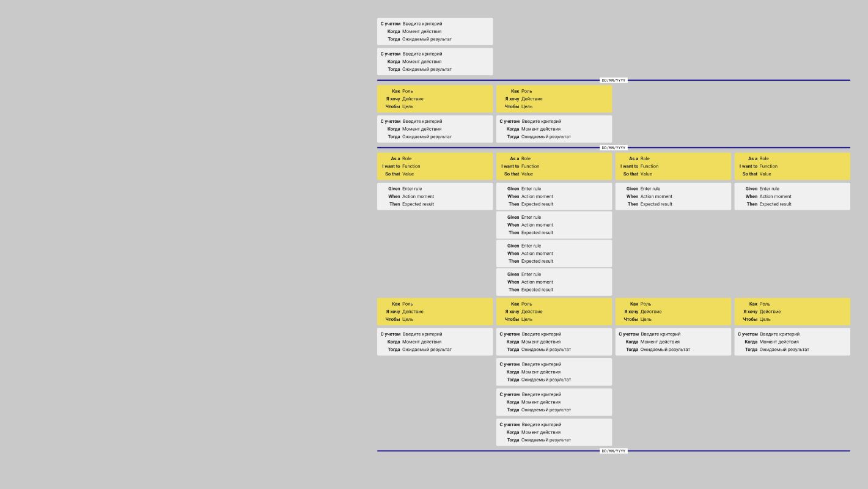
Task: Select the rightmost yellow "As a Role" card
Action: coord(792,166)
